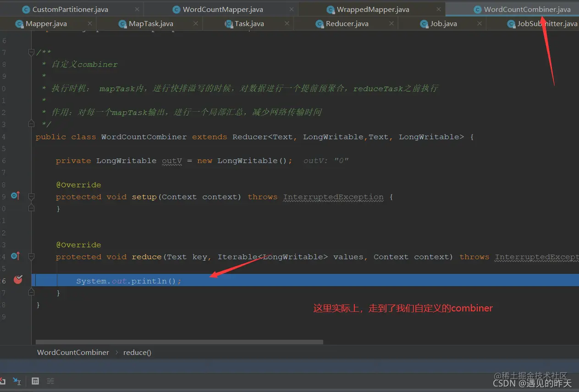Close the Reducer.java tab
This screenshot has width=579, height=392.
[x=391, y=24]
